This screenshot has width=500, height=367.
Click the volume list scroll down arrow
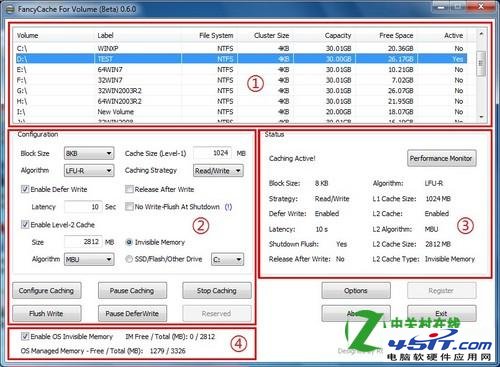(481, 117)
